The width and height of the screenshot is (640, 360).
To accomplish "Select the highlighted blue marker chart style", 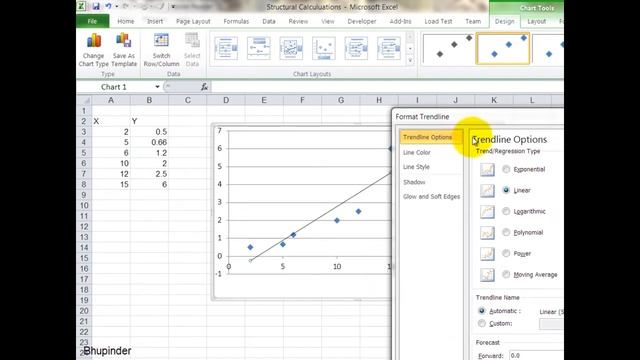I will 503,48.
